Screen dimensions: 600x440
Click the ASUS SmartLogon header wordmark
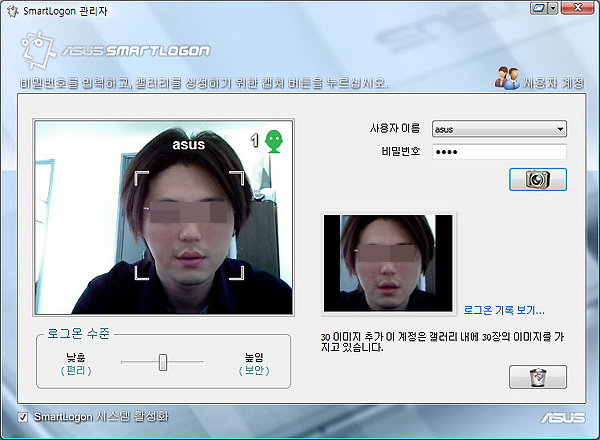click(136, 51)
